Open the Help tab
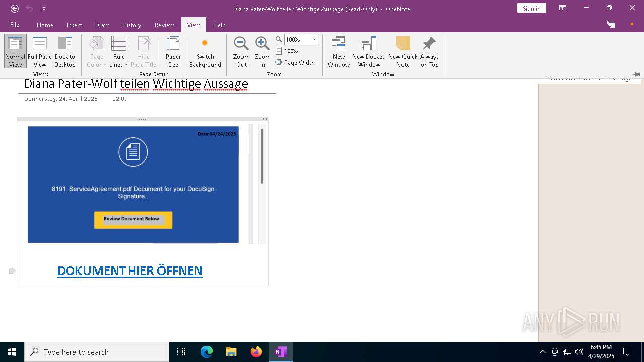This screenshot has width=644, height=362. tap(219, 25)
